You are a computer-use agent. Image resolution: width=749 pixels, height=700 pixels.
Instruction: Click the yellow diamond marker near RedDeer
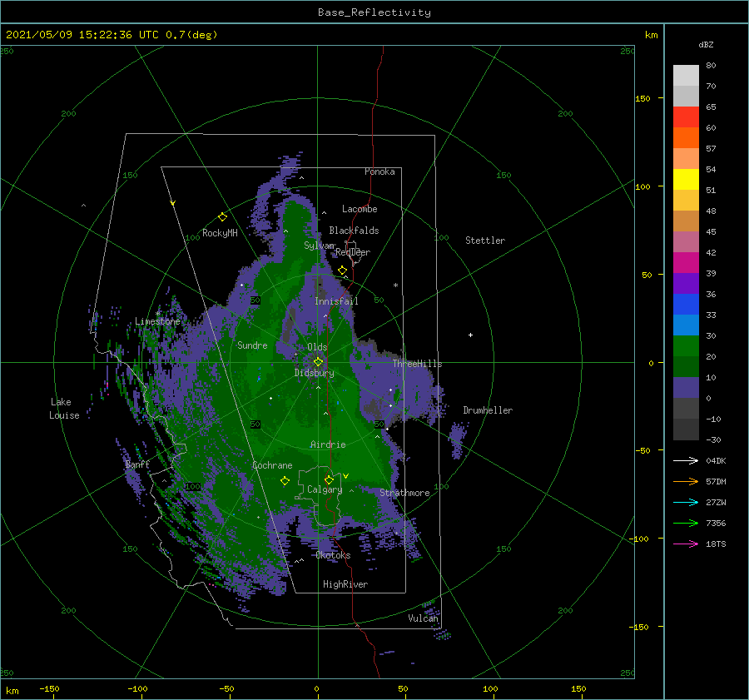(x=343, y=271)
